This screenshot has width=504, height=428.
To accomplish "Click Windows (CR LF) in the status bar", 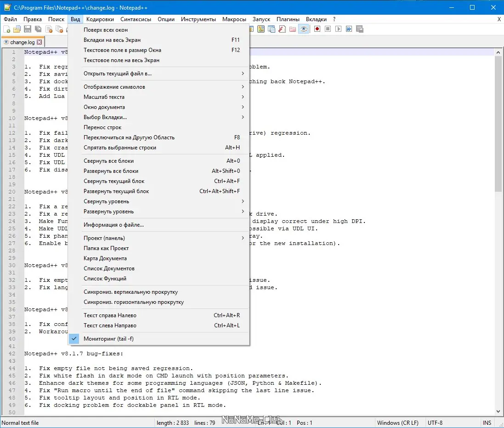I will [x=397, y=423].
